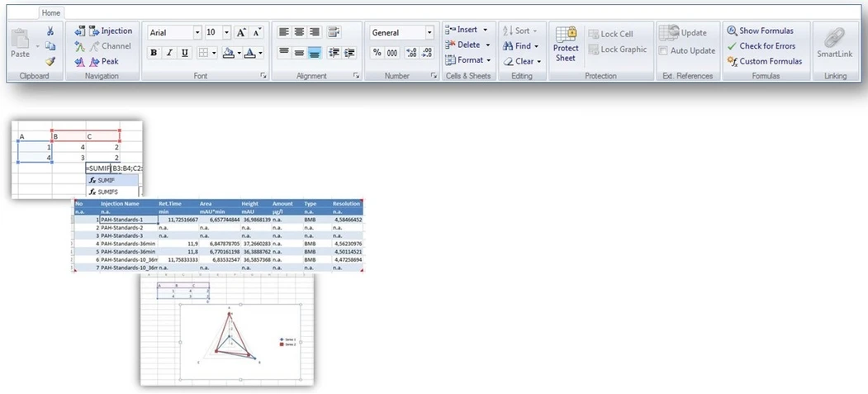Enable the Auto Update checkbox

(x=663, y=51)
